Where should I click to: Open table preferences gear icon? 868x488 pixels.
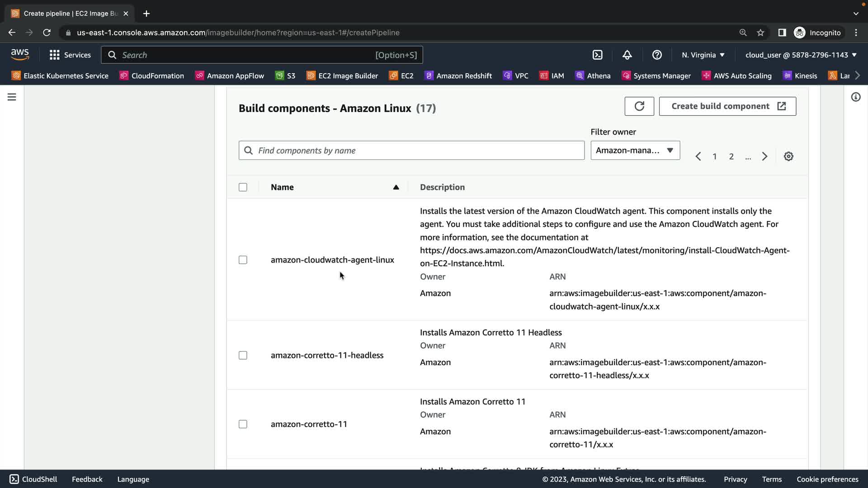[788, 156]
